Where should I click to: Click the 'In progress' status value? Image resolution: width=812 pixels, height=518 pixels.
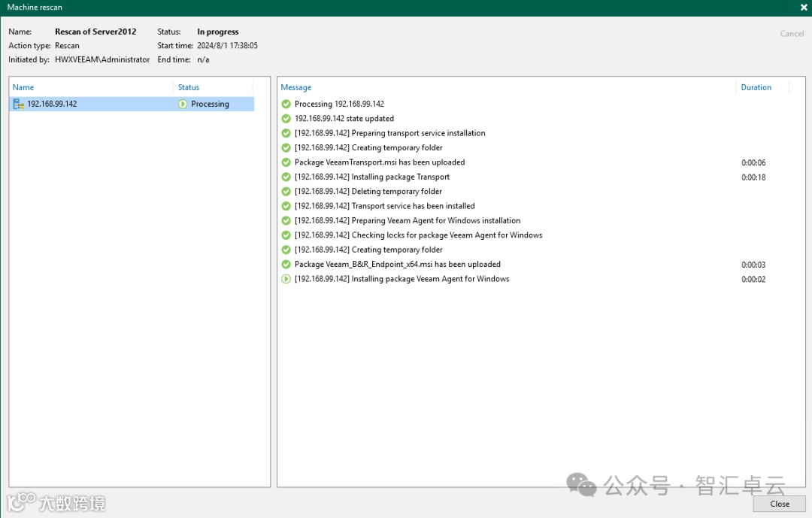(x=218, y=32)
